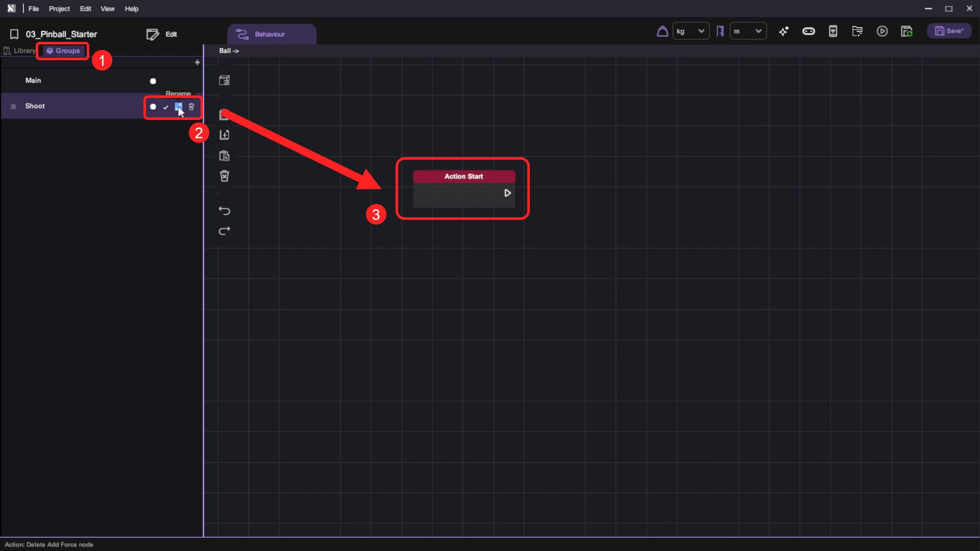Click the Save button

click(x=949, y=31)
